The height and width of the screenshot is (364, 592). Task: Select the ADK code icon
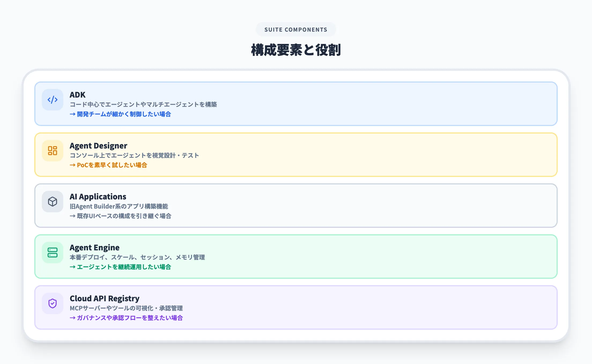pos(53,100)
